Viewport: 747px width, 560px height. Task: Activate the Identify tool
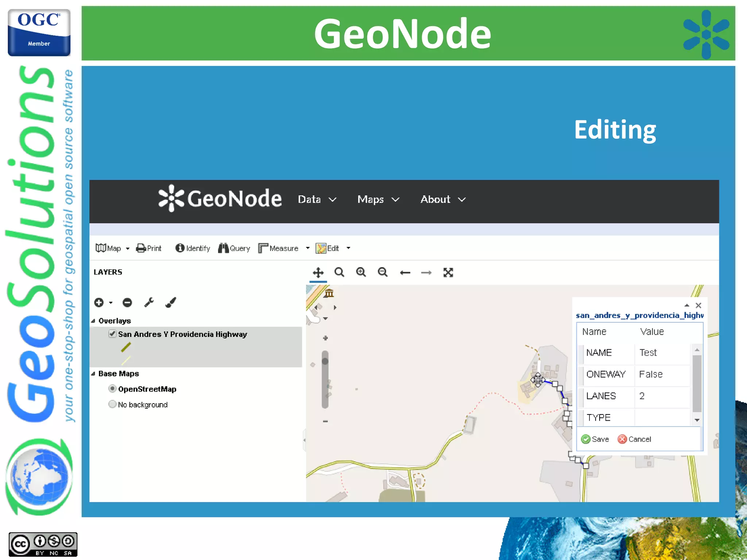click(193, 248)
